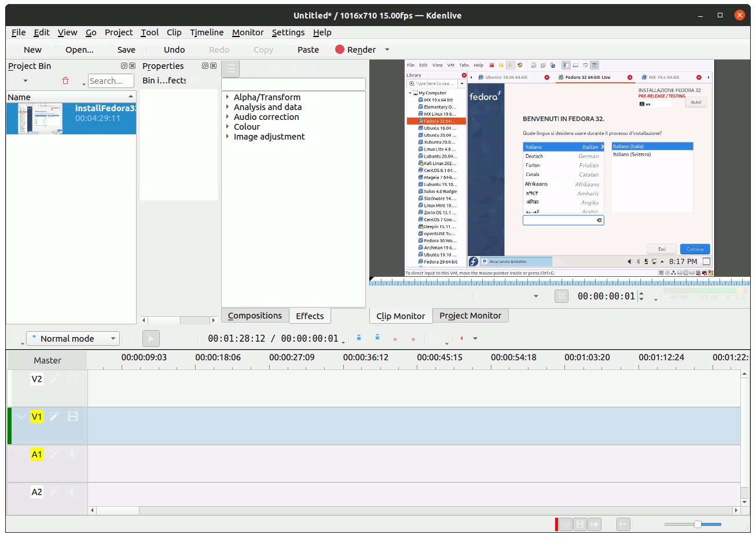Open the Render button dropdown arrow
The height and width of the screenshot is (538, 756).
(387, 50)
